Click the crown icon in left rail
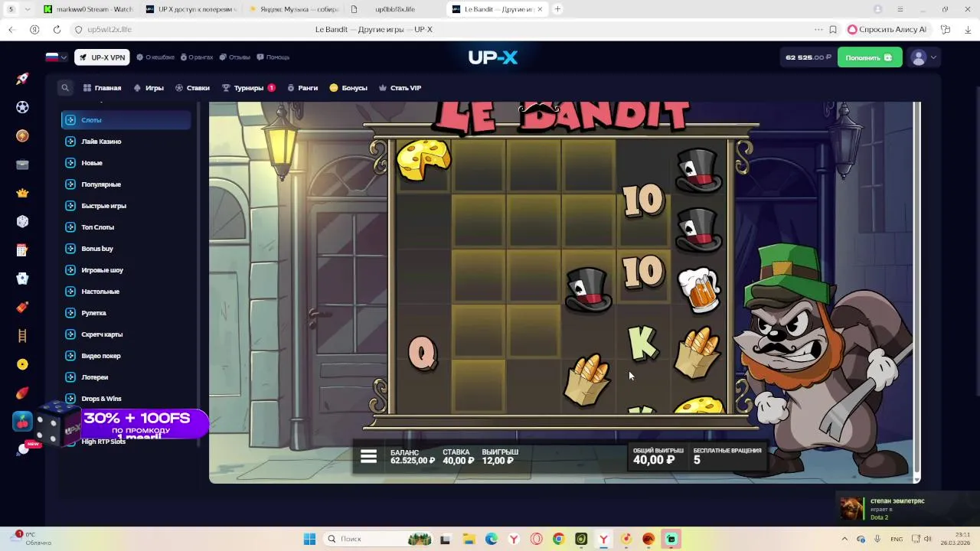980x551 pixels. tap(22, 193)
